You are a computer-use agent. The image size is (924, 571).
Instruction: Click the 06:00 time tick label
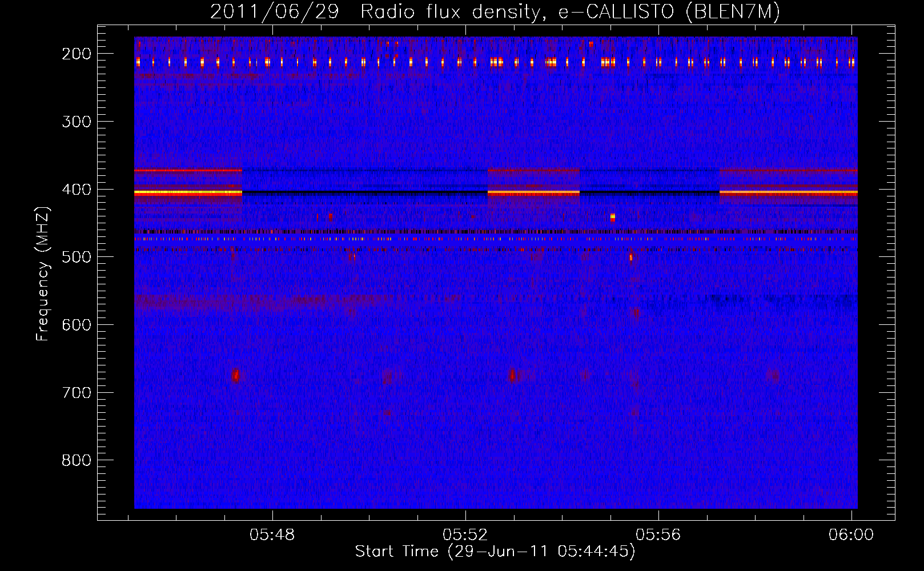851,535
